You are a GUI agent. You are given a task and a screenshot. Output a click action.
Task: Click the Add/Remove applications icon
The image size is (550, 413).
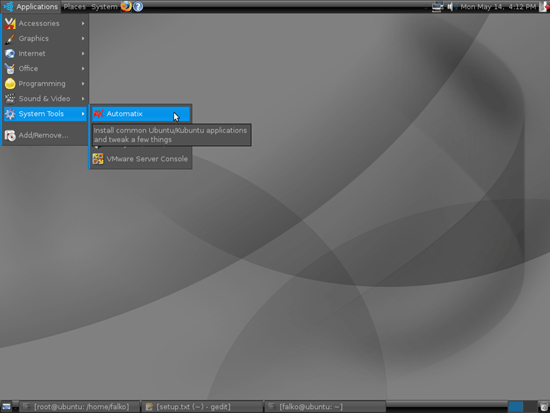10,135
